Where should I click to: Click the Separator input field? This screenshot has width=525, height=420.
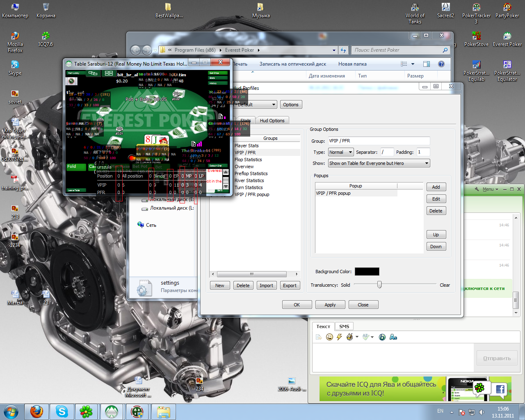(387, 152)
